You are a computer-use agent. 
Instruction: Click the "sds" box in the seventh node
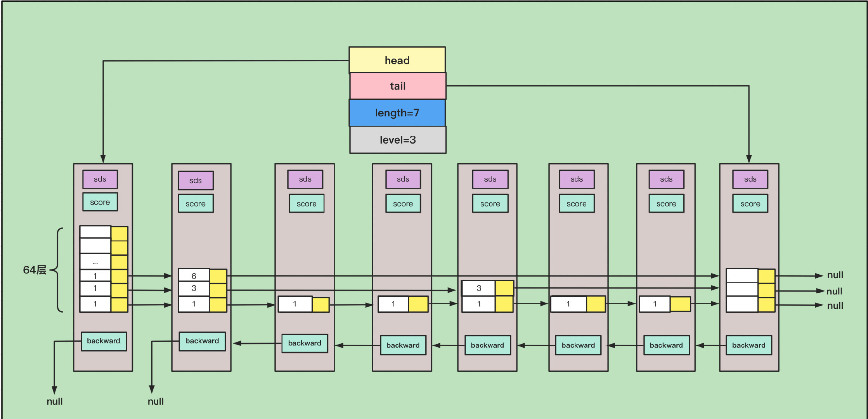click(x=667, y=179)
